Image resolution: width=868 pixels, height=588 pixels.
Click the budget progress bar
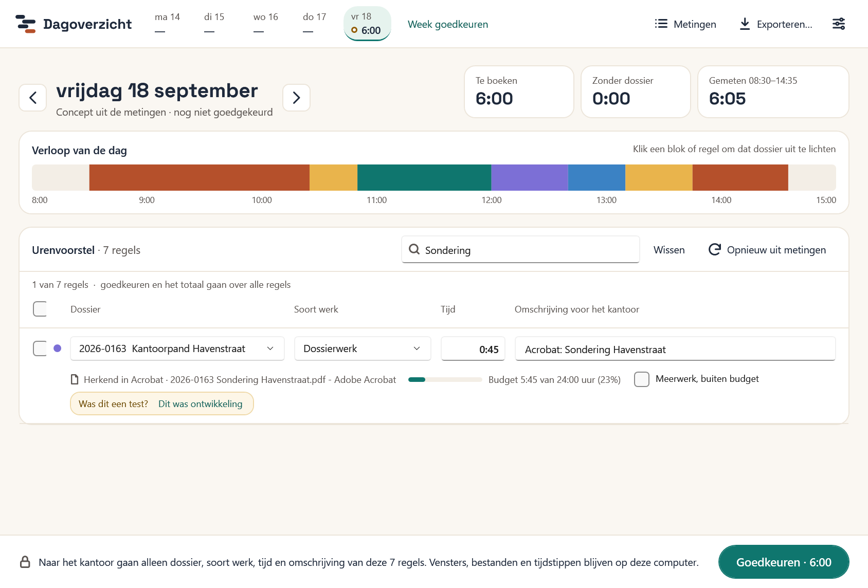pos(445,379)
